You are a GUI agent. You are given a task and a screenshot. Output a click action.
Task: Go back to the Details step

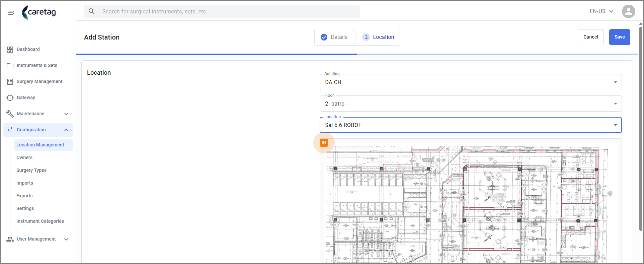[334, 37]
